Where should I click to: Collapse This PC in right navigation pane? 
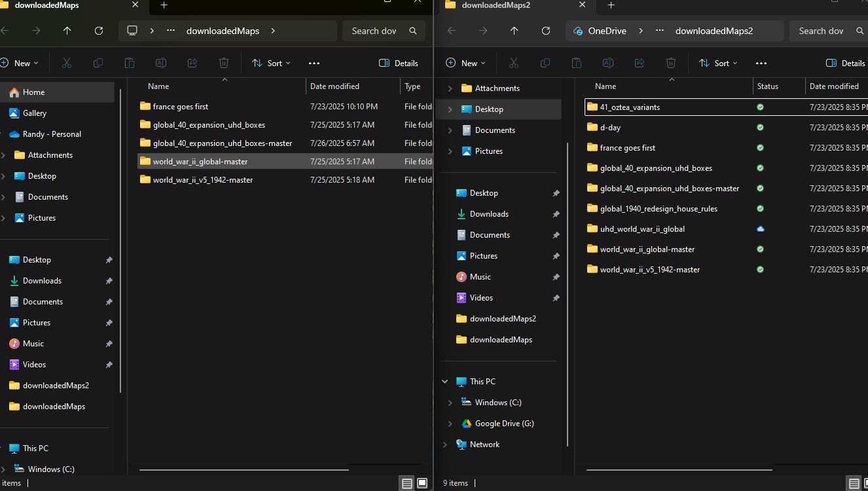(x=445, y=382)
